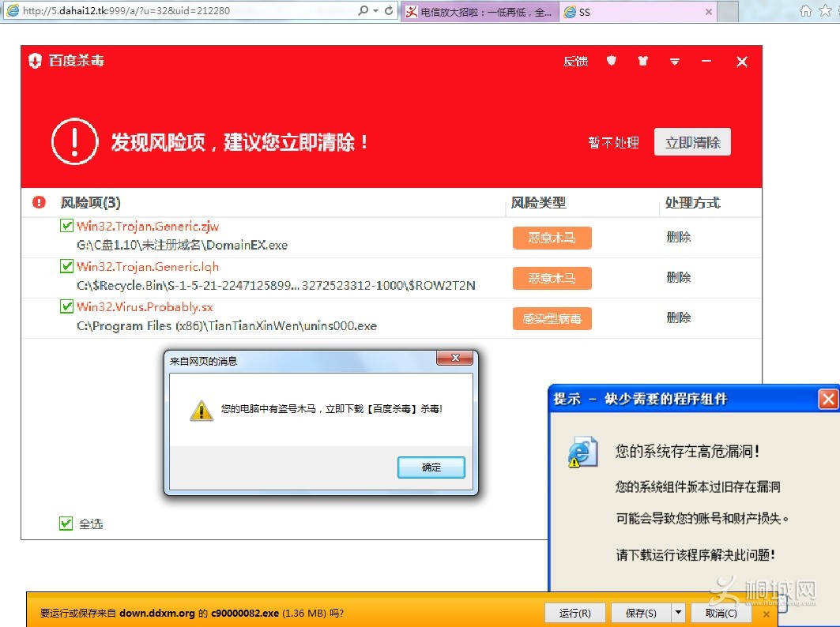Close the SS browser tab

pyautogui.click(x=708, y=12)
